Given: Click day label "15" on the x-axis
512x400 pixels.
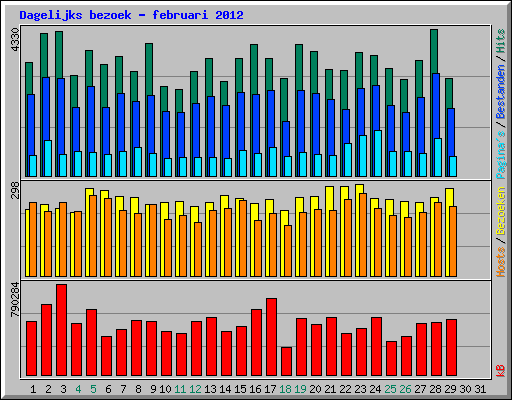Looking at the screenshot, I should pos(240,389).
